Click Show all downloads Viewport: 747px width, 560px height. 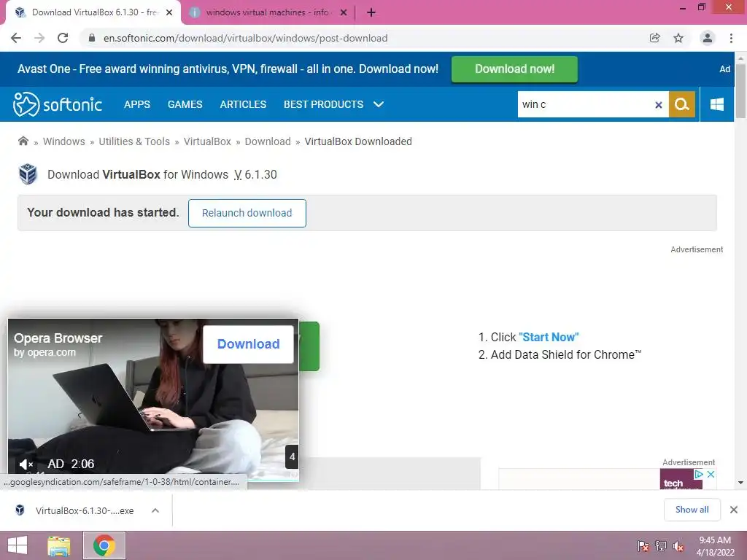tap(692, 510)
